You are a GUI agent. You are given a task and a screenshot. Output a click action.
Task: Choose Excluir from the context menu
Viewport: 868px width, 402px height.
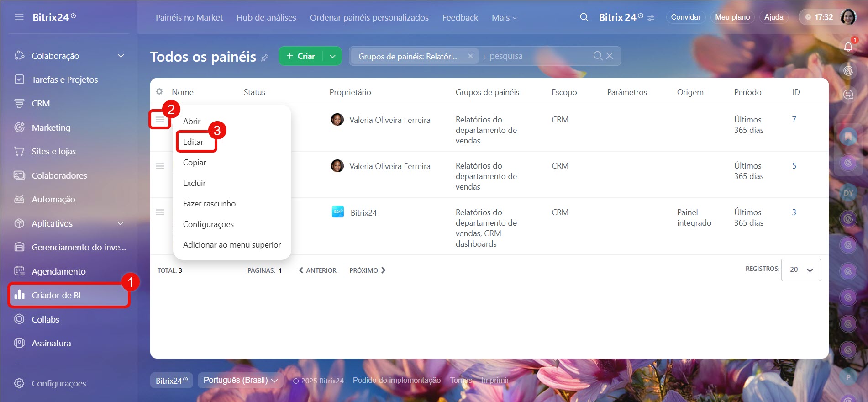click(x=195, y=183)
